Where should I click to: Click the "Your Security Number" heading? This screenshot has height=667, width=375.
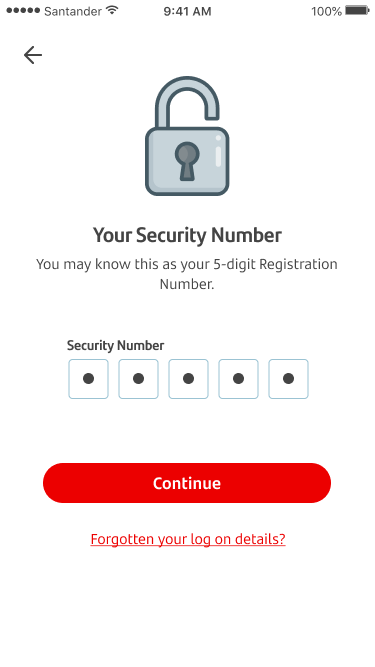tap(188, 235)
